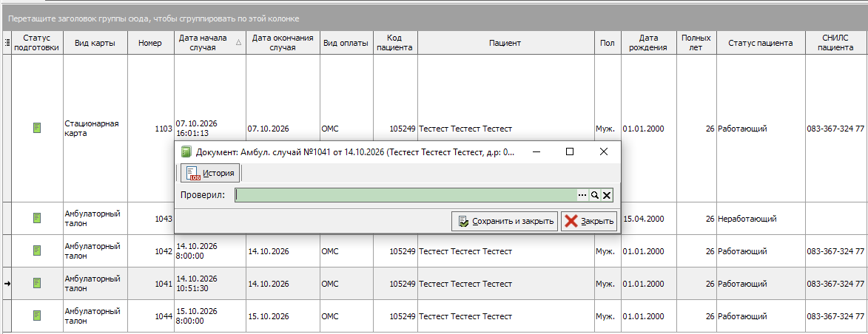868x334 pixels.
Task: Click age 26 in row 1043
Action: [x=696, y=219]
